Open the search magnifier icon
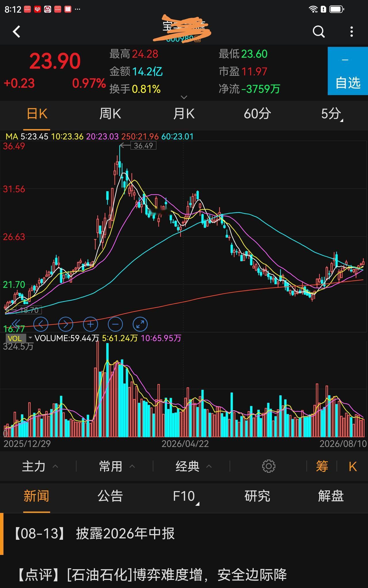368x588 pixels. click(319, 32)
